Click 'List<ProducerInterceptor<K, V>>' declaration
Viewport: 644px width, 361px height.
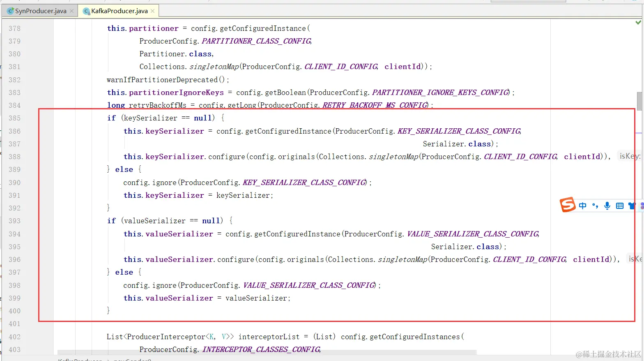click(x=170, y=337)
